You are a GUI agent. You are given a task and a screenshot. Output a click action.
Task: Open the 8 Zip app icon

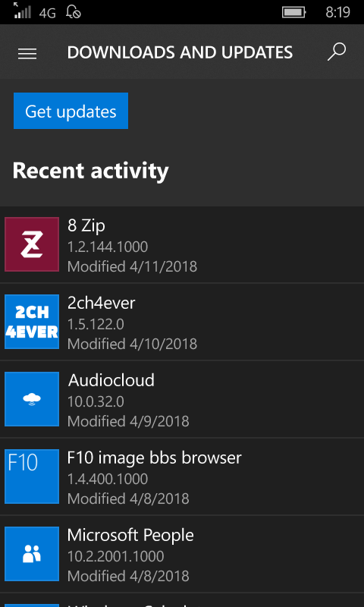click(x=32, y=244)
